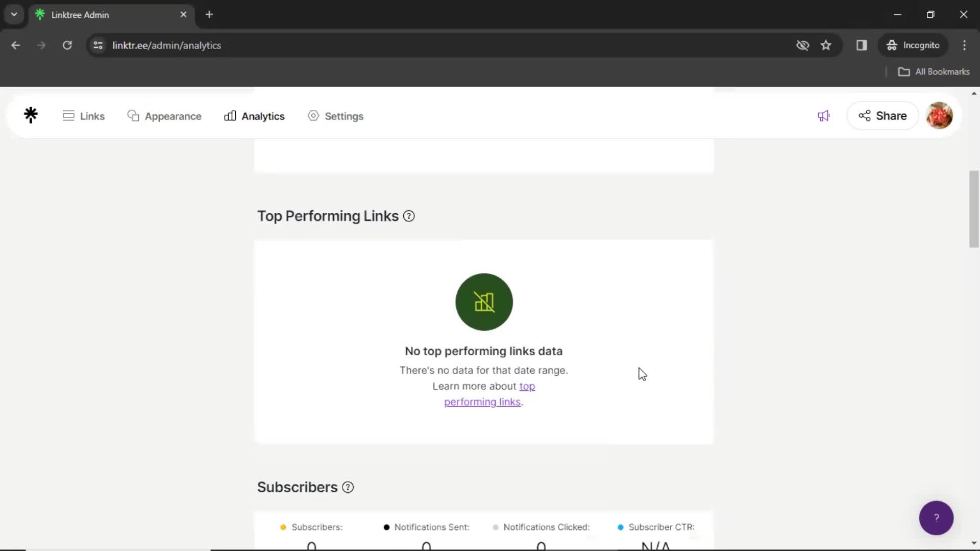
Task: Click the Top Performing Links help icon
Action: (x=409, y=215)
